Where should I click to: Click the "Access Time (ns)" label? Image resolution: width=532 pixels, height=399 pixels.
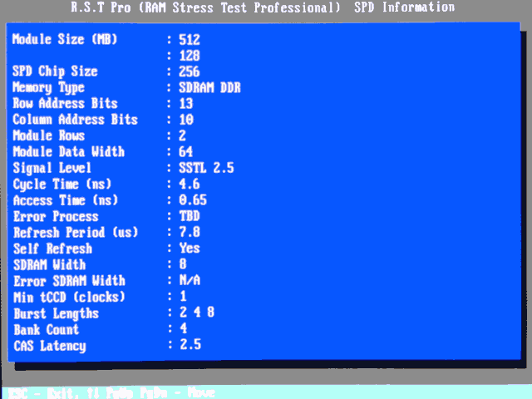(x=66, y=200)
